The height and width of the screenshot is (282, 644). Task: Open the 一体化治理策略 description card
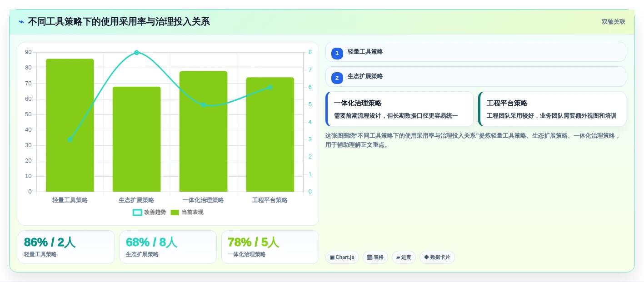point(399,109)
